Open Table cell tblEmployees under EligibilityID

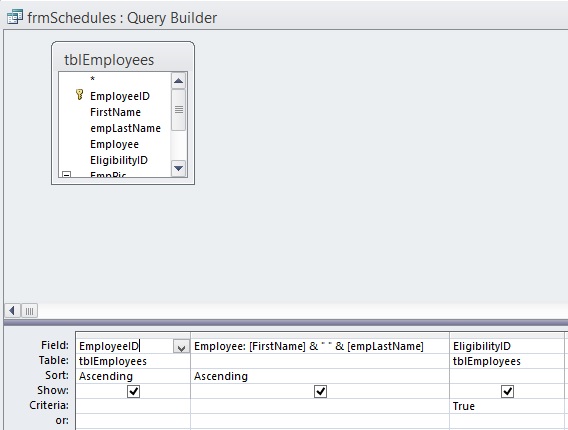pos(507,361)
